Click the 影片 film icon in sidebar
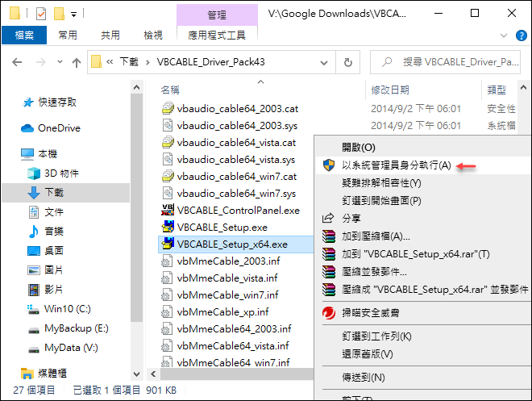 [x=34, y=290]
